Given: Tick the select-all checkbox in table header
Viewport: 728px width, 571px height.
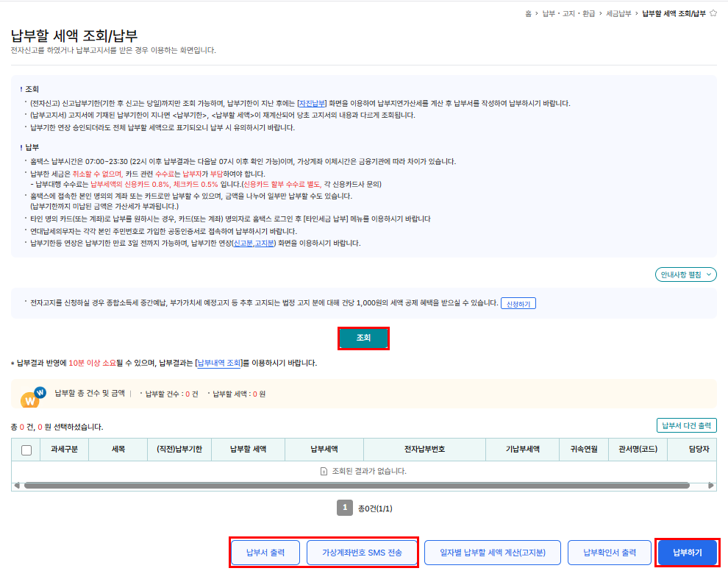Looking at the screenshot, I should click(x=26, y=450).
